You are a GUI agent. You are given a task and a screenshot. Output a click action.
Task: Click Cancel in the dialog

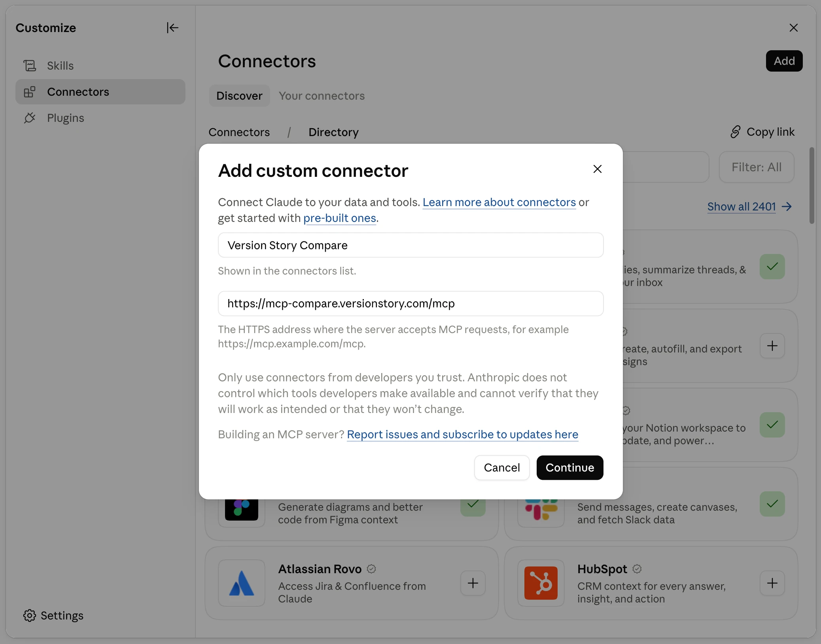[501, 468]
